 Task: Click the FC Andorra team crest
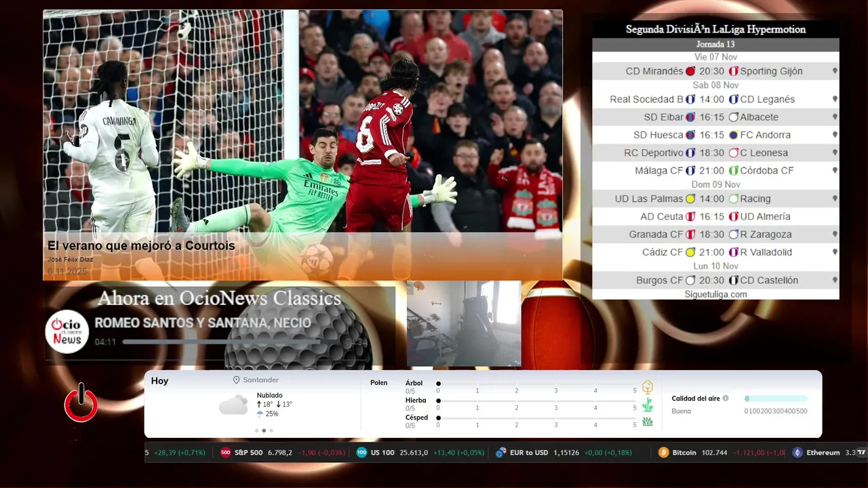click(733, 135)
